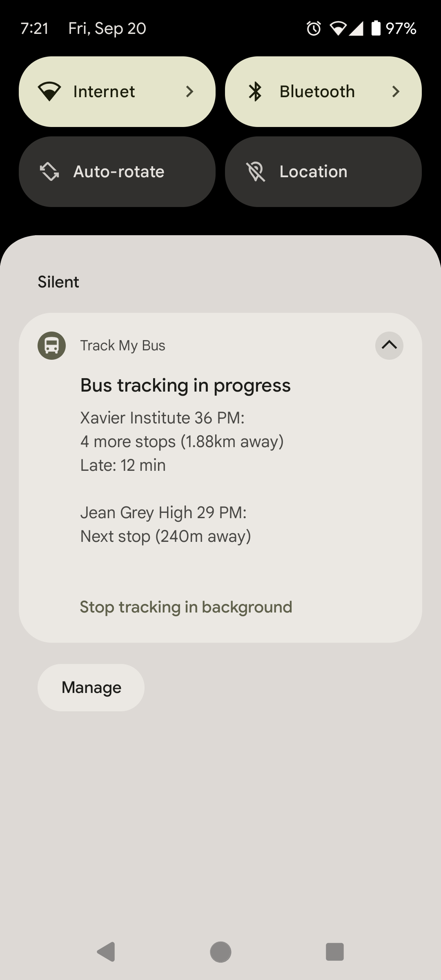The width and height of the screenshot is (441, 980).
Task: Tap the Auto-rotate icon
Action: (49, 171)
